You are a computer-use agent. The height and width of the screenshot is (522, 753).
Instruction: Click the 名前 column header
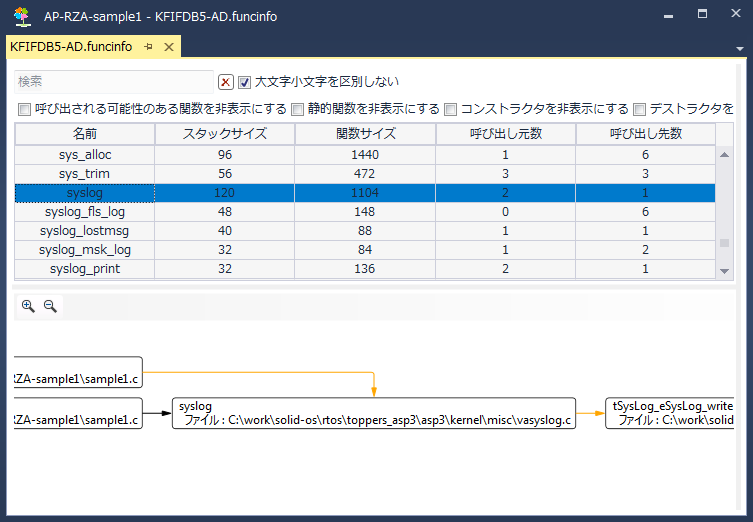[85, 134]
